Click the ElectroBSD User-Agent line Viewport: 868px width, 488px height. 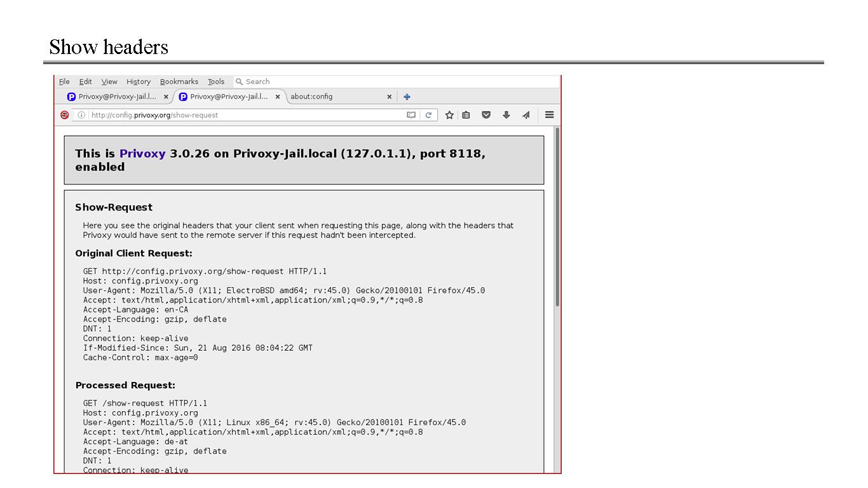click(x=284, y=290)
